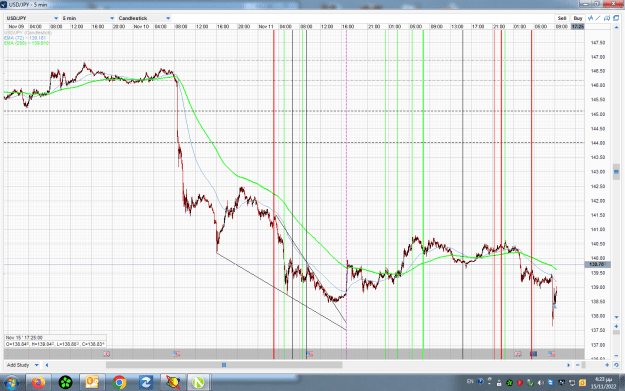625x391 pixels.
Task: Click the chart settings tools icon
Action: click(607, 18)
